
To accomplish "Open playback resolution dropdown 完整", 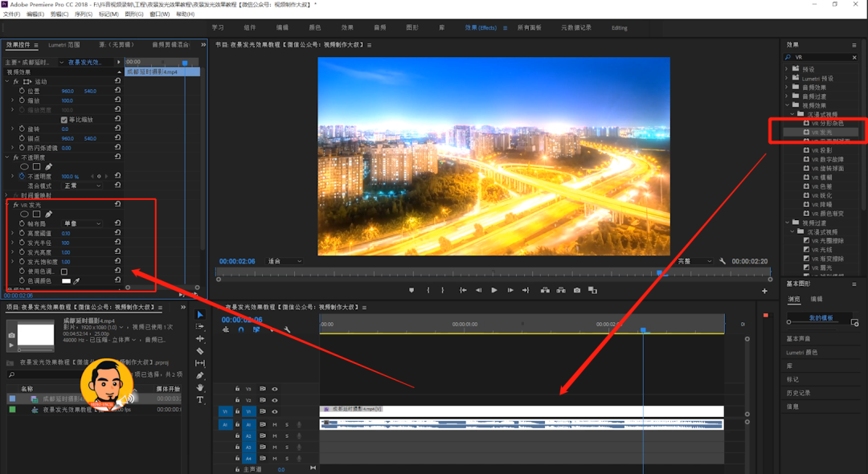I will pos(694,261).
